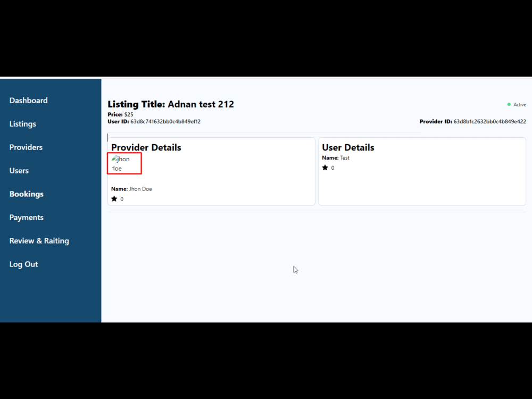Open Review & Raiting page
The image size is (532, 399).
coord(39,240)
